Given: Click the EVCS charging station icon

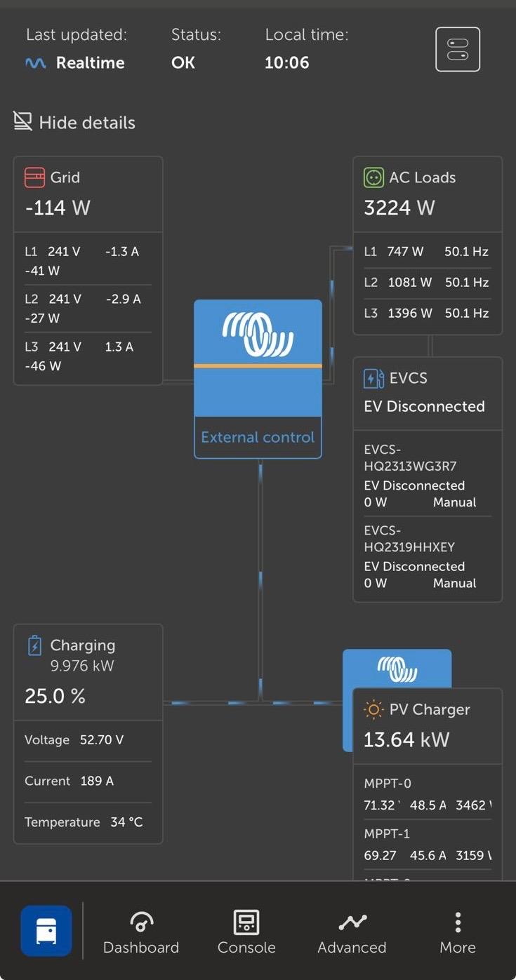Looking at the screenshot, I should pos(373,378).
